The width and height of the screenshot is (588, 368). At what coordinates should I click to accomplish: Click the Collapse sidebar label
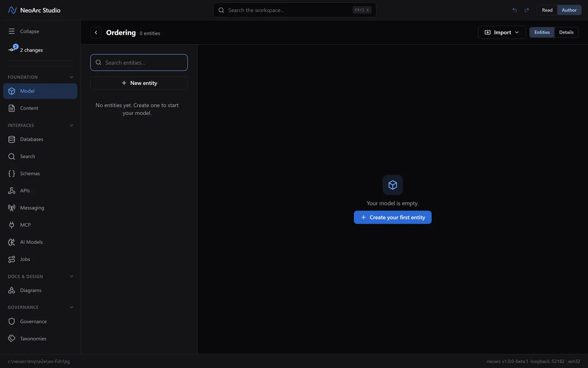click(30, 31)
